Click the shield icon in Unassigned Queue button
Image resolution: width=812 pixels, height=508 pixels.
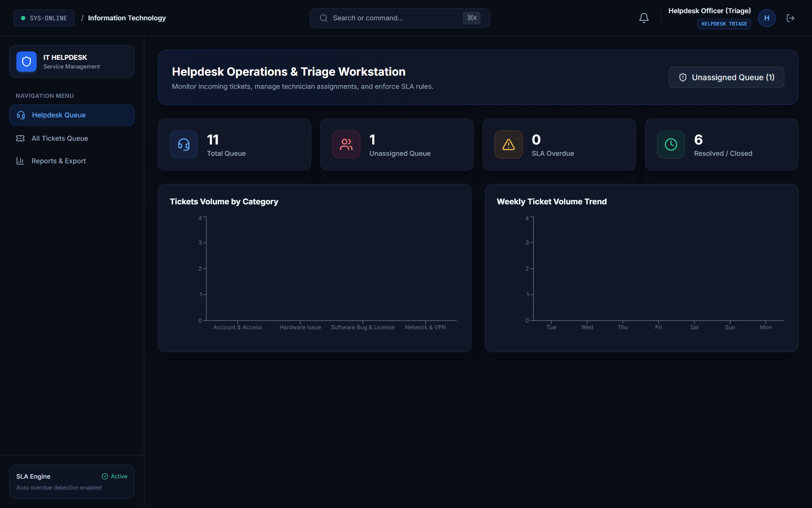point(683,78)
